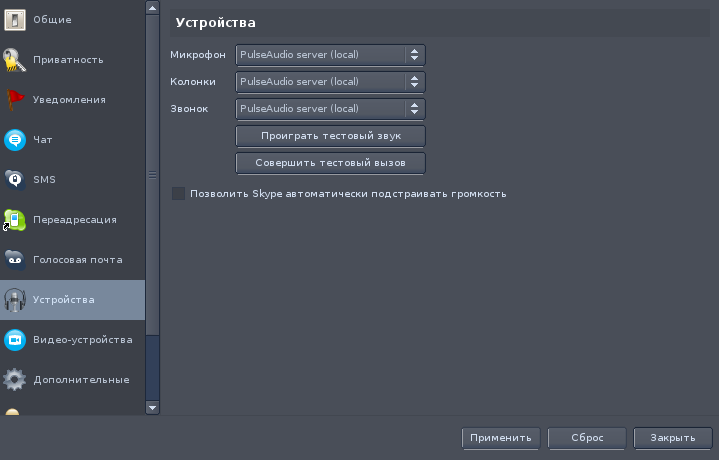Image resolution: width=719 pixels, height=460 pixels.
Task: Click the Совершить тестовый вызов button
Action: 330,163
